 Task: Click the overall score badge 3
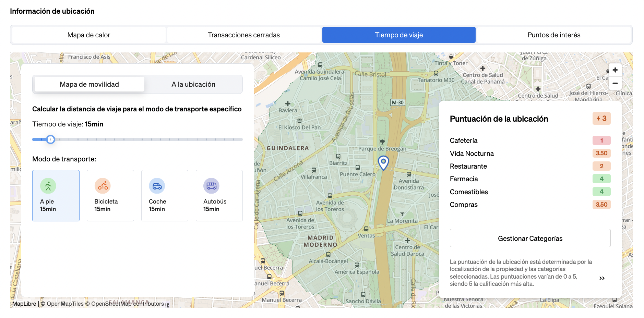601,119
